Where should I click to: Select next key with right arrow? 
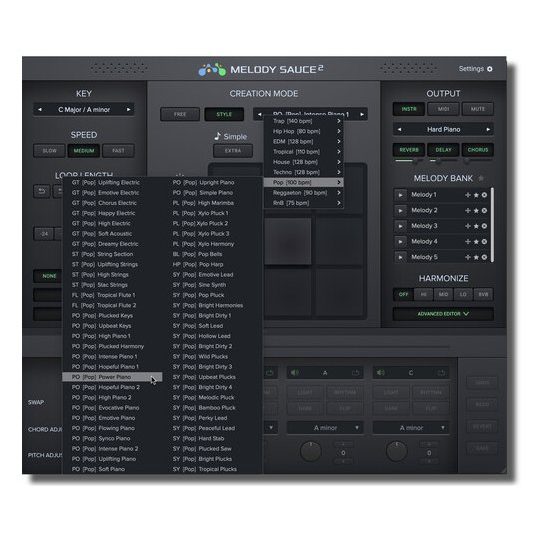point(128,110)
